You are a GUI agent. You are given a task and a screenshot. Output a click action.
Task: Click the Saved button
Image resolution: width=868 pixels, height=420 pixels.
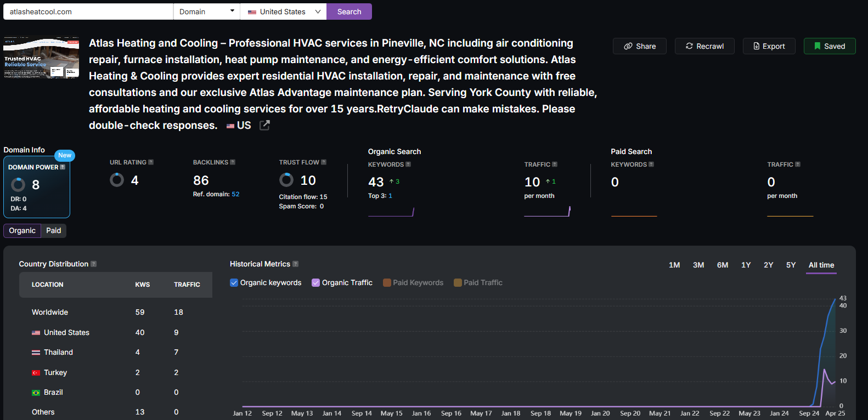[x=830, y=46]
